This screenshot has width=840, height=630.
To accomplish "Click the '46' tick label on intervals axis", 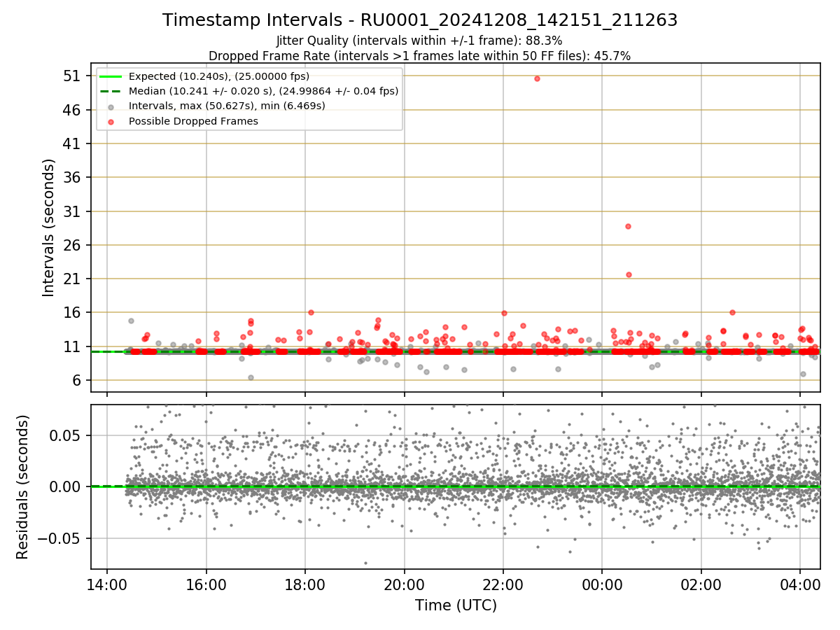I will pyautogui.click(x=73, y=110).
